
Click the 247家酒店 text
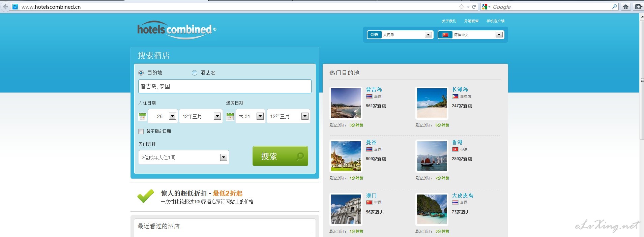462,106
